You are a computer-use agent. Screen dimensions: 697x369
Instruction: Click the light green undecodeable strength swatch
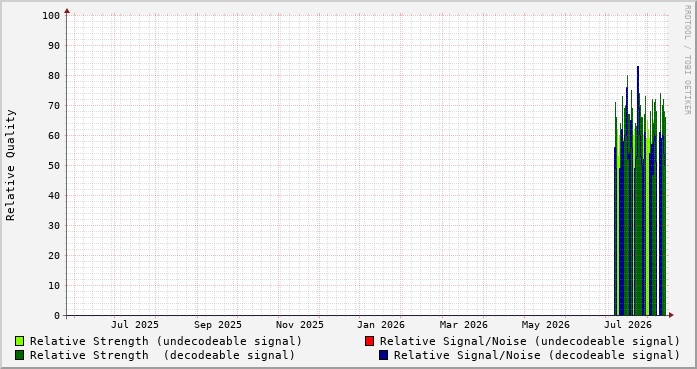pos(20,341)
